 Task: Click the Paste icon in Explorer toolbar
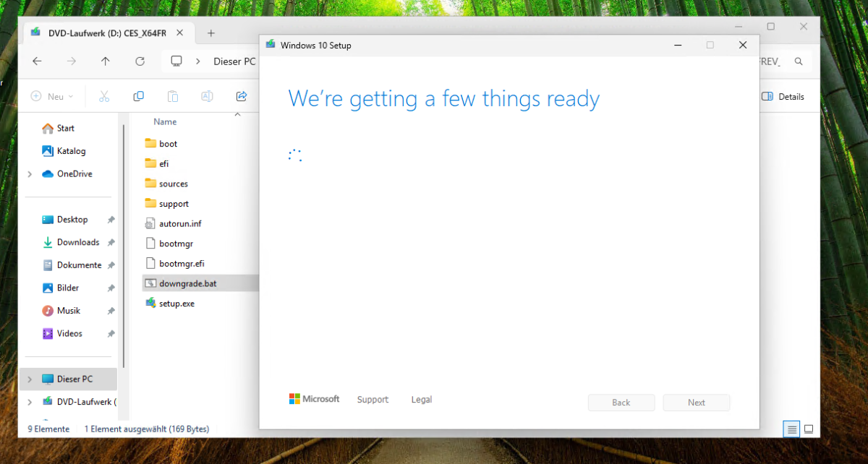point(172,96)
